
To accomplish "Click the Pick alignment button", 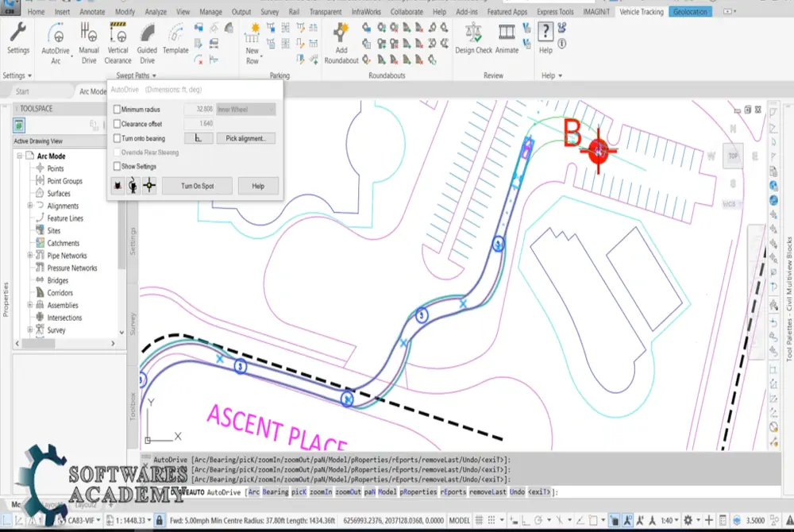I will click(245, 138).
